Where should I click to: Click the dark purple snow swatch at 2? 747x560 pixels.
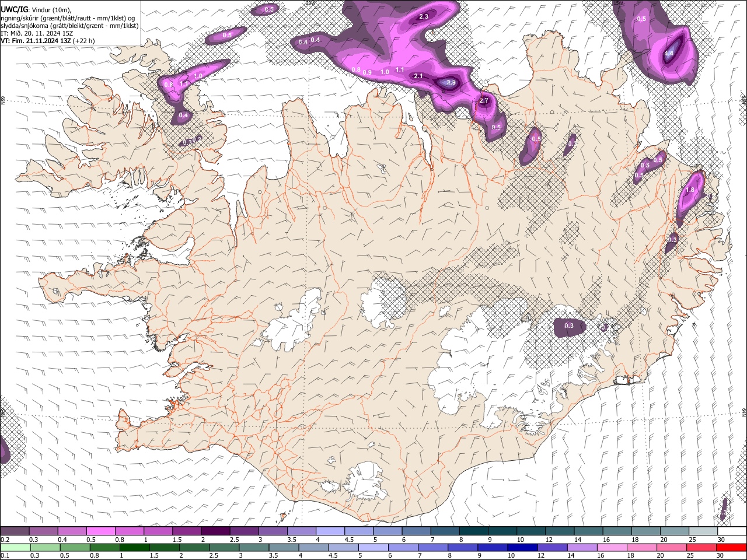click(x=215, y=531)
